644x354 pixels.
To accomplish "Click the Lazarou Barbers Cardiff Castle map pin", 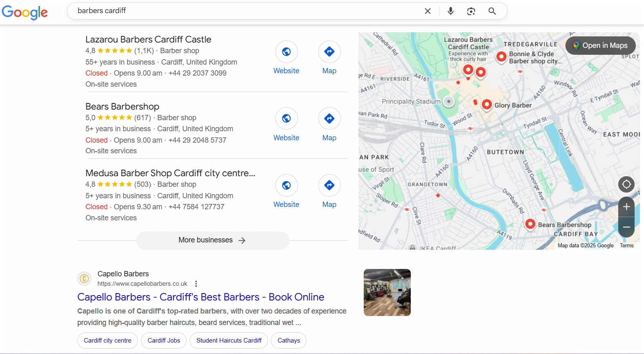I will pyautogui.click(x=468, y=71).
